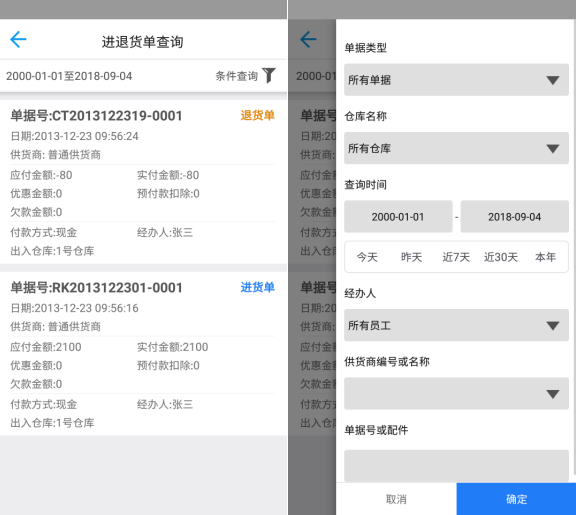The image size is (576, 515).
Task: Go back using left screen arrow
Action: click(x=18, y=40)
